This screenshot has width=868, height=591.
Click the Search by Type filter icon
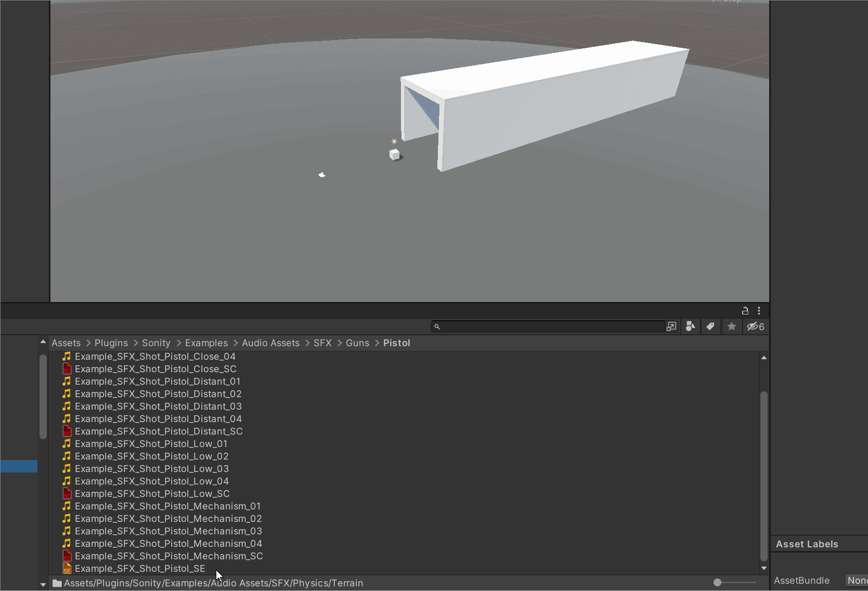[x=690, y=326]
